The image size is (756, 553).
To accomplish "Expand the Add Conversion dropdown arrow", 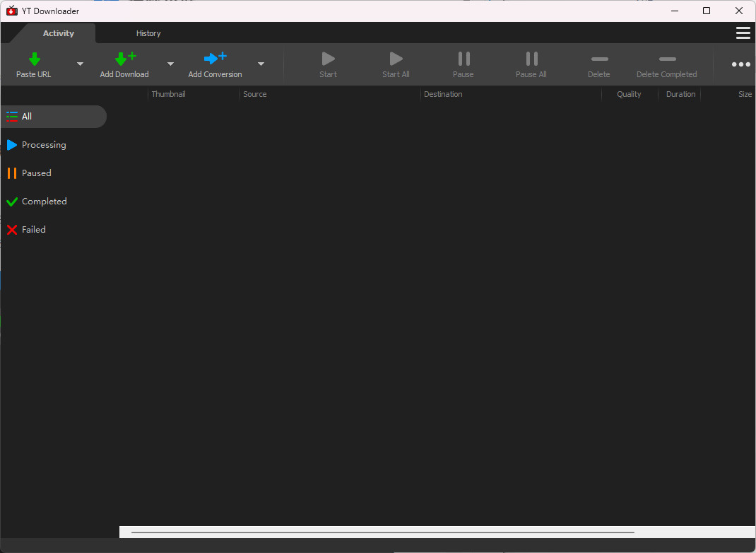I will point(261,64).
